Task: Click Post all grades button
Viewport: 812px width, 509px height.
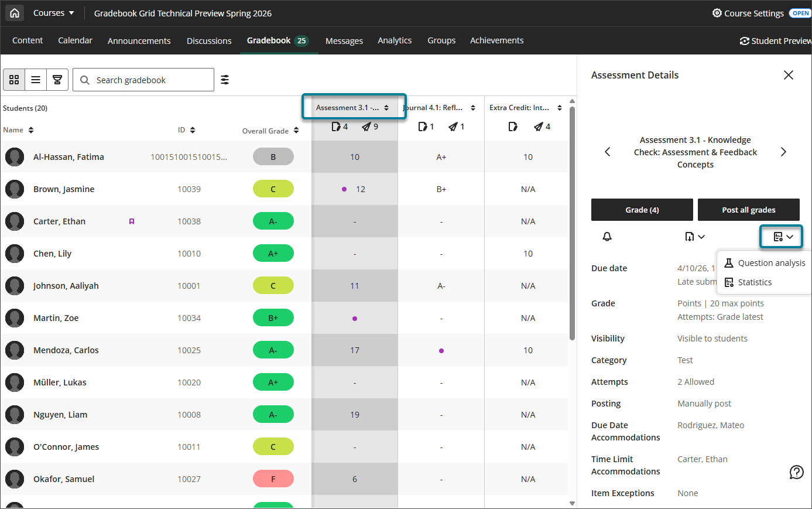Action: pos(749,210)
